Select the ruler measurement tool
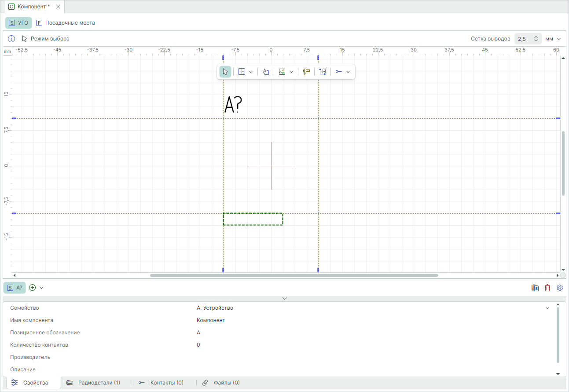 pos(307,72)
